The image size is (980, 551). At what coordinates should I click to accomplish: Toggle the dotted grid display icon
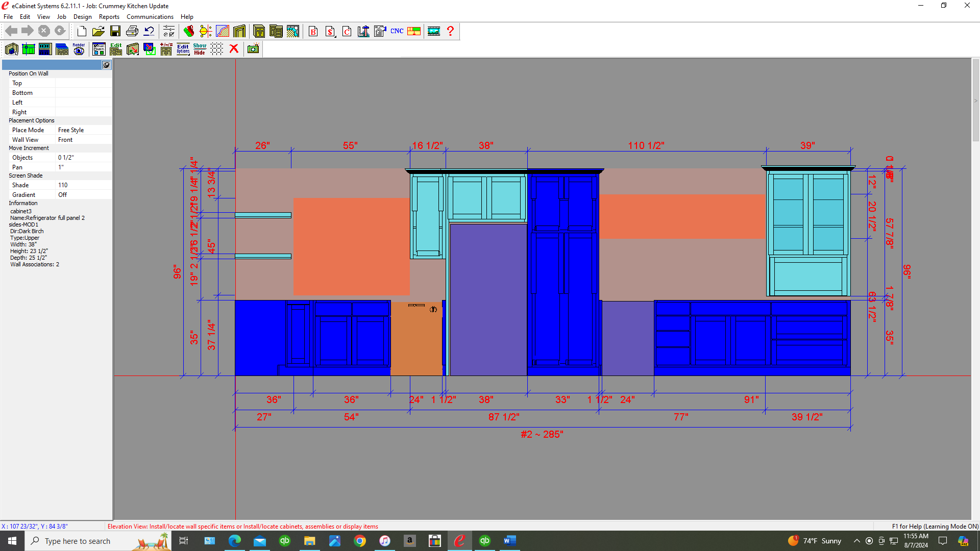217,49
